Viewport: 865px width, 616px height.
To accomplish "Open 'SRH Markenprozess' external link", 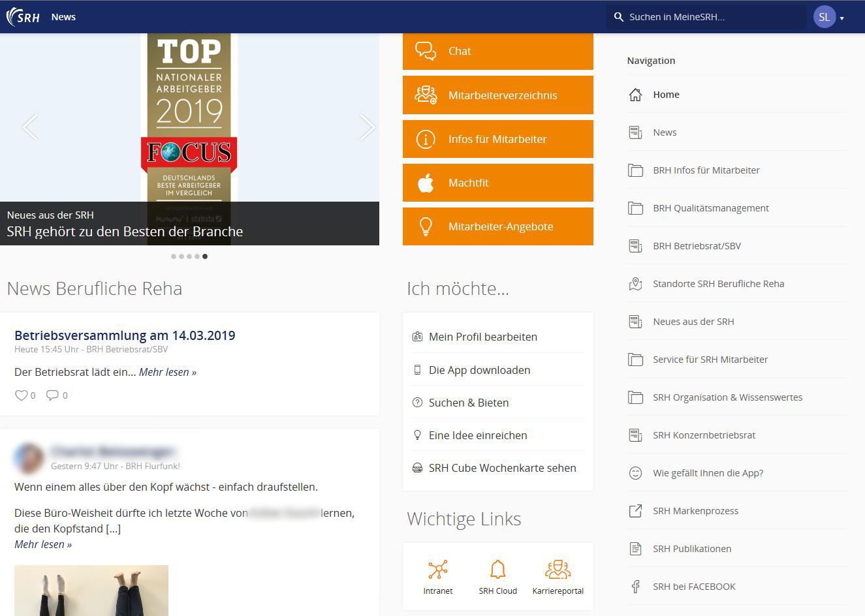I will pyautogui.click(x=737, y=511).
